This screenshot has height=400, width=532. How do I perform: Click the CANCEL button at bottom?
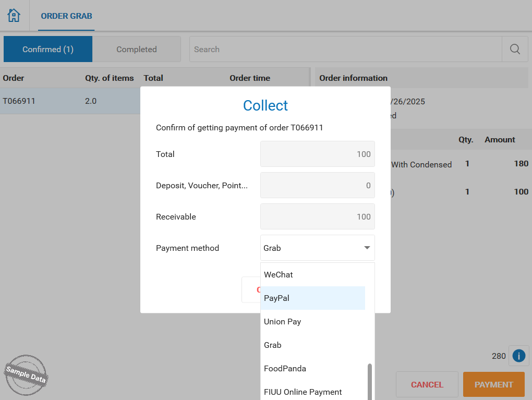click(427, 384)
